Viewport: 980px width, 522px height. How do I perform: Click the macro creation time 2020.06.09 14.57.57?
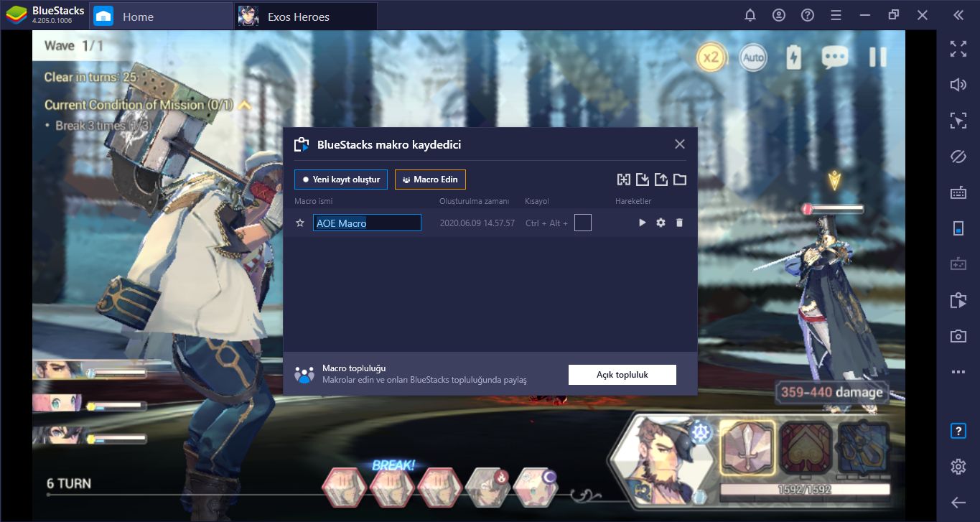pos(477,223)
